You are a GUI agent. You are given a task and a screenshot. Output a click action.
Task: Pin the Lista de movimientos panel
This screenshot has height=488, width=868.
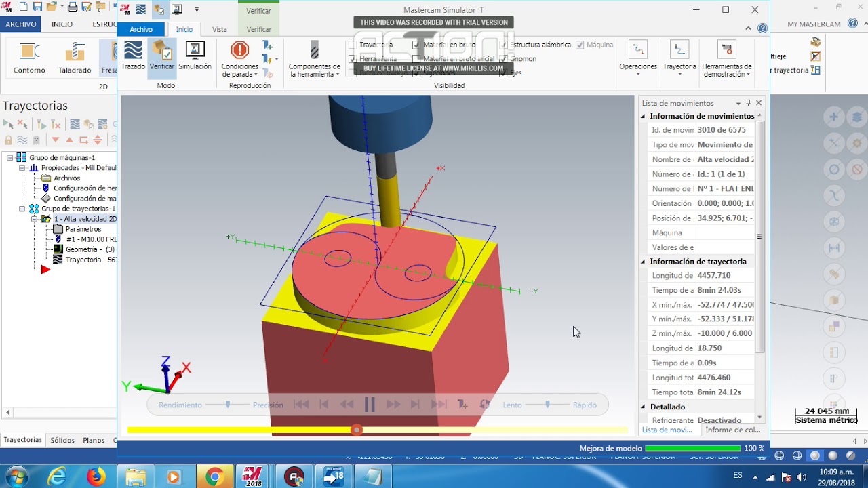pyautogui.click(x=749, y=103)
